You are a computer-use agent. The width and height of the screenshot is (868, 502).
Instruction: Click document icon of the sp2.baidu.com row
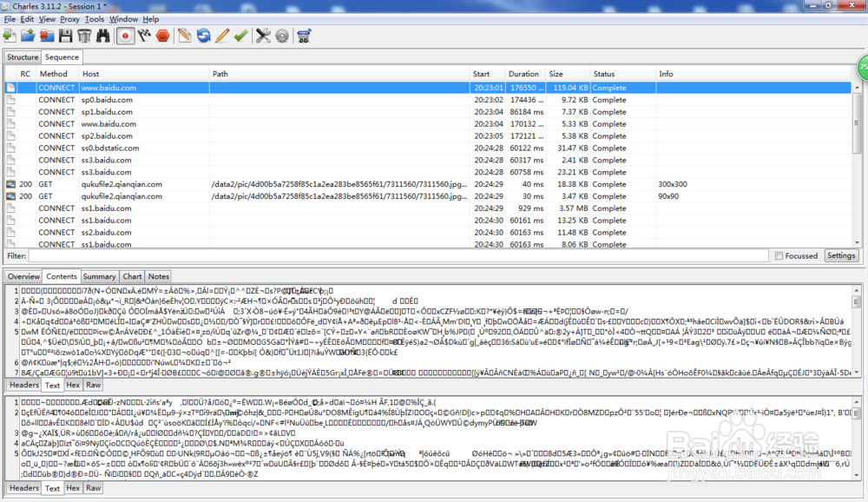point(10,135)
